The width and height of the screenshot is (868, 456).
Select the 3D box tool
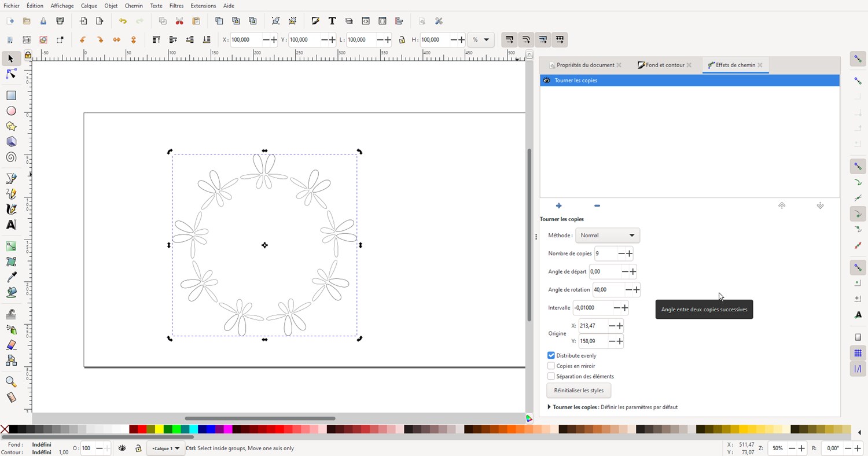(x=10, y=142)
